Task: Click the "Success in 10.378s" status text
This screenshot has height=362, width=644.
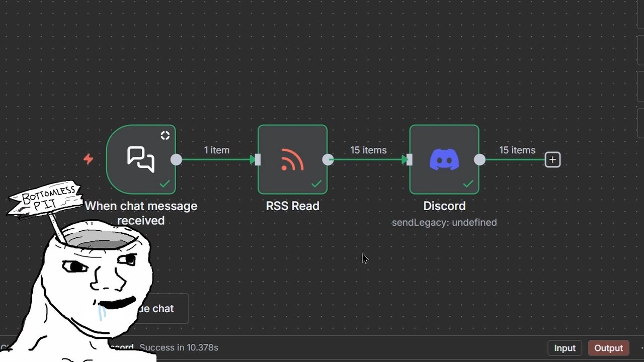Action: (x=179, y=347)
